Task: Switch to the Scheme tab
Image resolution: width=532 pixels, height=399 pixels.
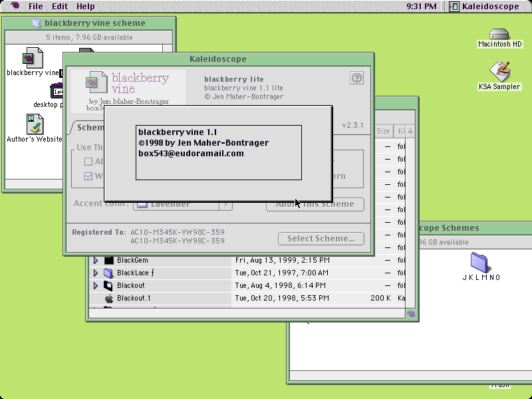Action: tap(89, 128)
